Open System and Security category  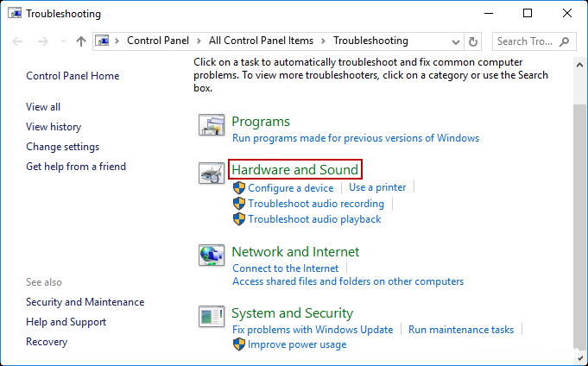pyautogui.click(x=292, y=313)
